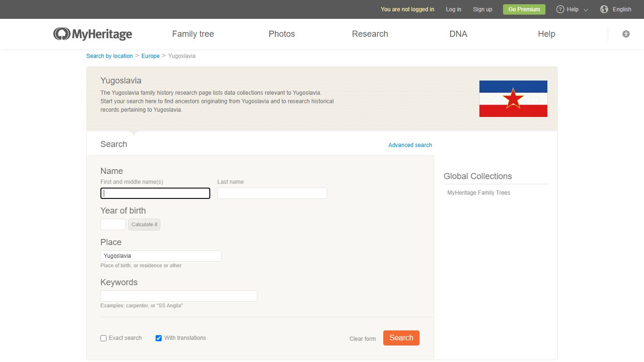The height and width of the screenshot is (362, 644).
Task: Open the accessibility icon in the header
Action: (x=626, y=34)
